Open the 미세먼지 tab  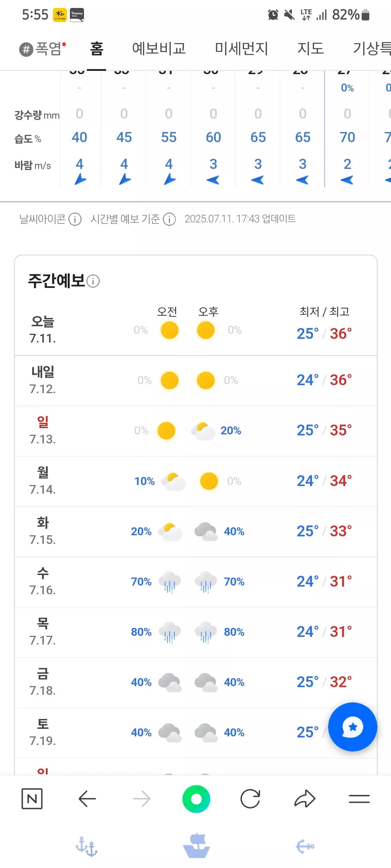(x=241, y=48)
